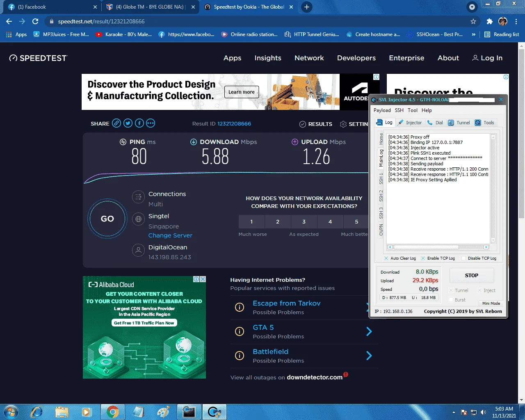Open Tool menu in SVL Injector

click(413, 110)
